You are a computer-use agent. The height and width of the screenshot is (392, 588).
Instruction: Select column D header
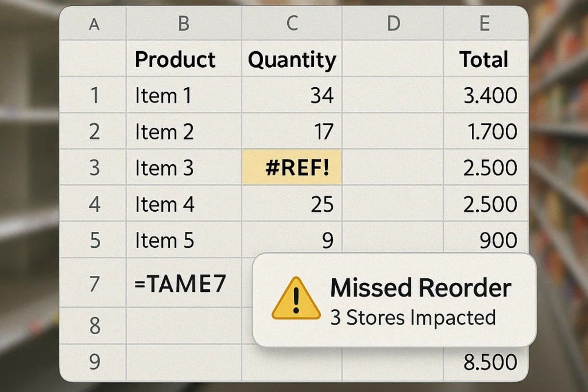393,24
